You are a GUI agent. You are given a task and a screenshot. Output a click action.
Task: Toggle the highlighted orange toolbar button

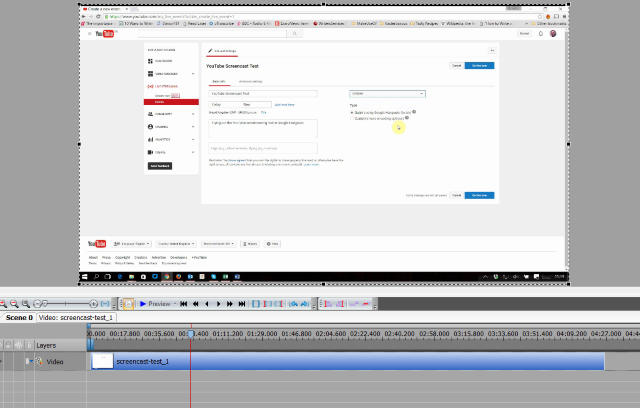[x=128, y=304]
